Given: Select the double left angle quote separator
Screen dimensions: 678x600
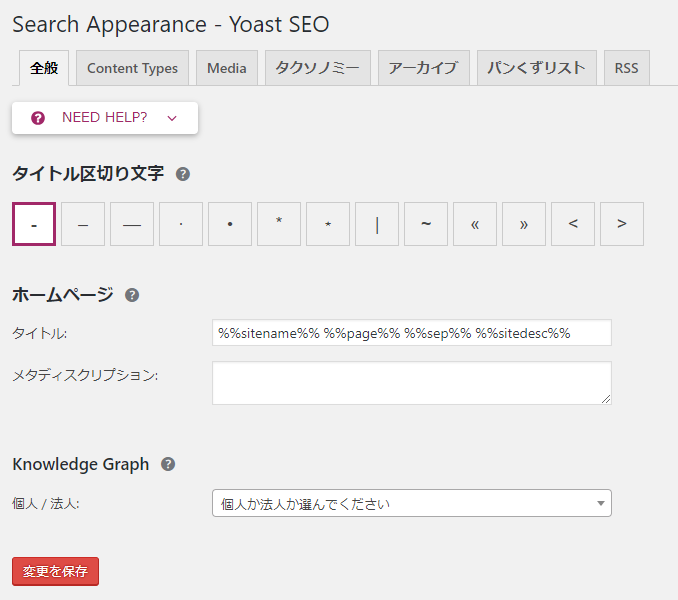Looking at the screenshot, I should (475, 224).
